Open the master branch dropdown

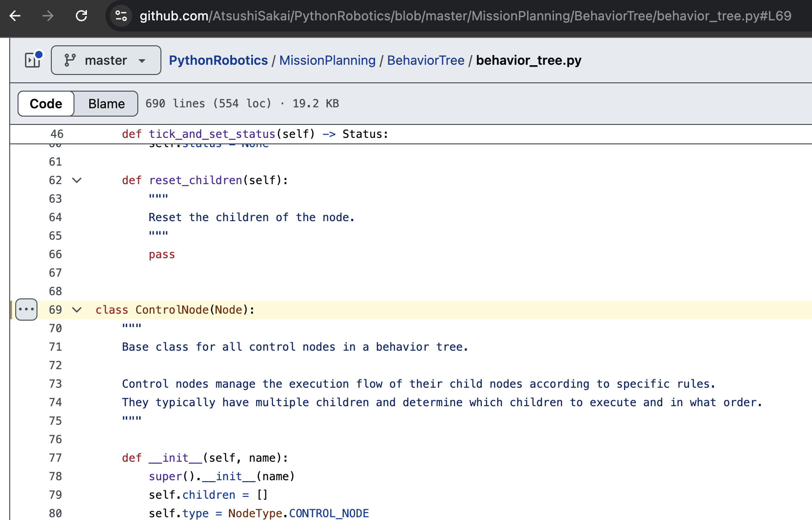pyautogui.click(x=106, y=60)
